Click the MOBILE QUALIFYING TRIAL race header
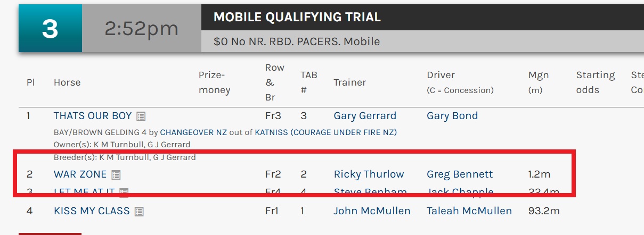 tap(297, 17)
